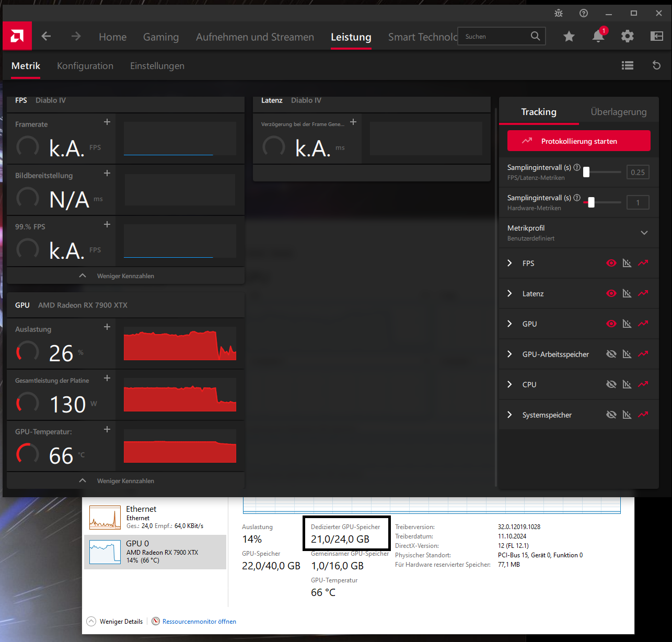Open the Home tab
Screen dimensions: 672x642
(x=113, y=37)
